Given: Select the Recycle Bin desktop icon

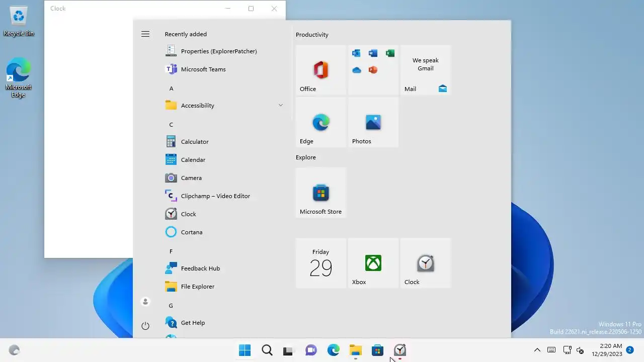Looking at the screenshot, I should (19, 21).
